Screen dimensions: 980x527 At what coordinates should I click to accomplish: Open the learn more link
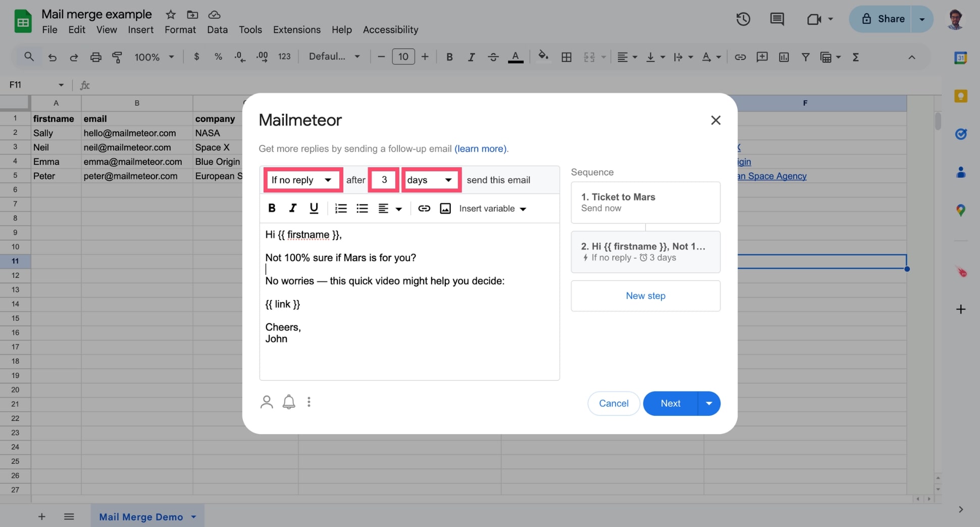pos(481,149)
